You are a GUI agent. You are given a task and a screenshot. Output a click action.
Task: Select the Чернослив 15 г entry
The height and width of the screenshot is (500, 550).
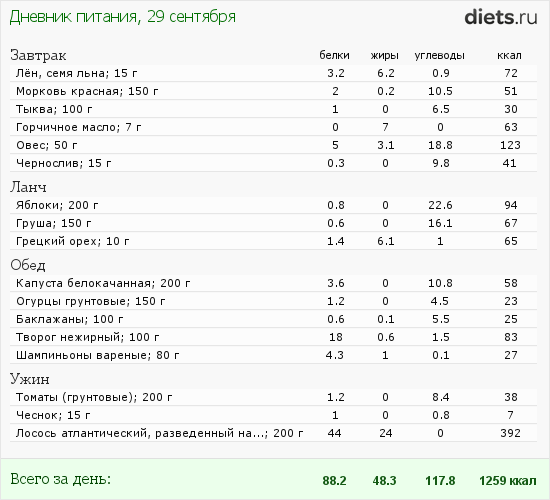(x=273, y=163)
